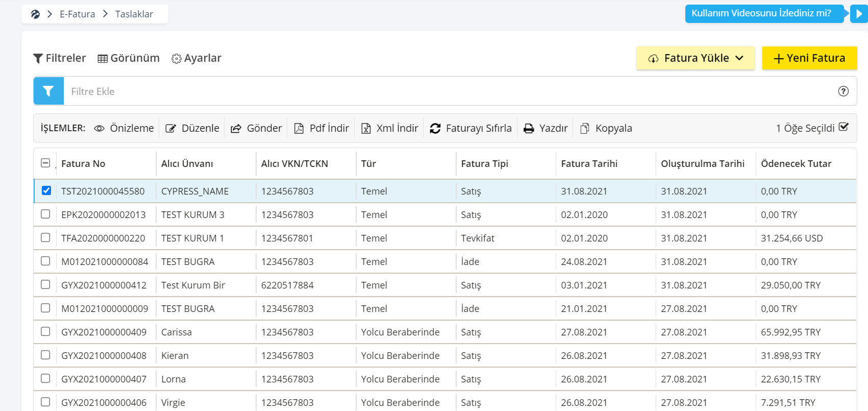Check the EPK2020000002013 row checkbox
The height and width of the screenshot is (411, 868).
[45, 214]
